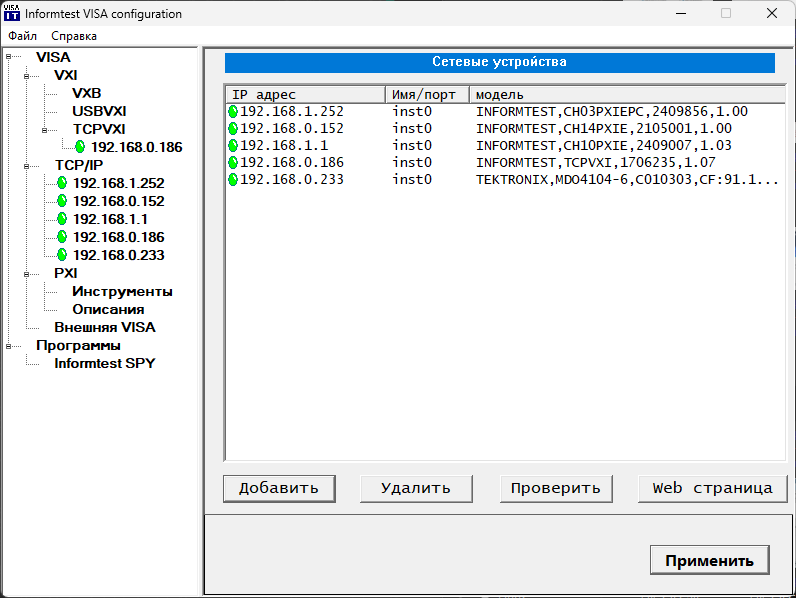Click model INFORMTEST,CH03PXIEPC,2409856,1.00
This screenshot has height=598, width=796.
coord(612,112)
